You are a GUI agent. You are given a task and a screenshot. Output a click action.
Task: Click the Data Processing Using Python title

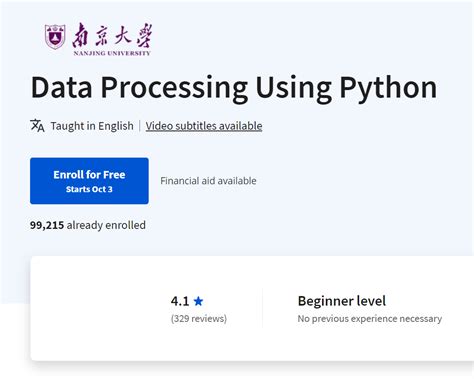(234, 88)
